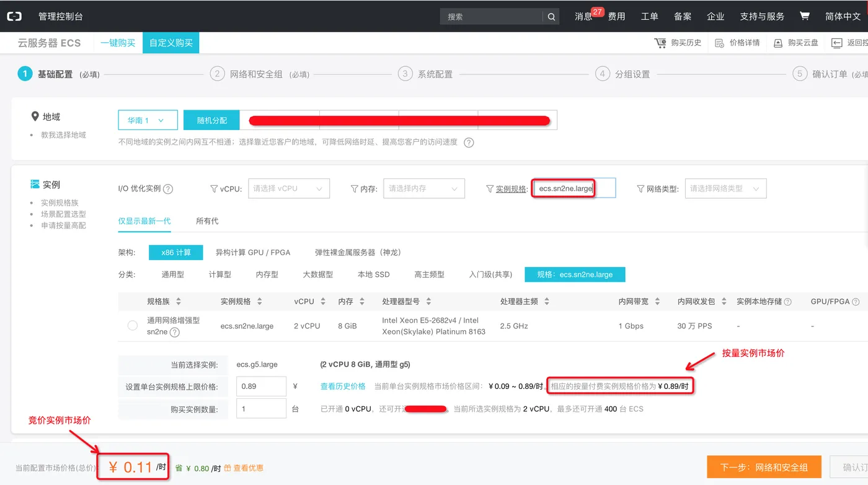
Task: Sort the table by 内存 column
Action: (x=361, y=302)
